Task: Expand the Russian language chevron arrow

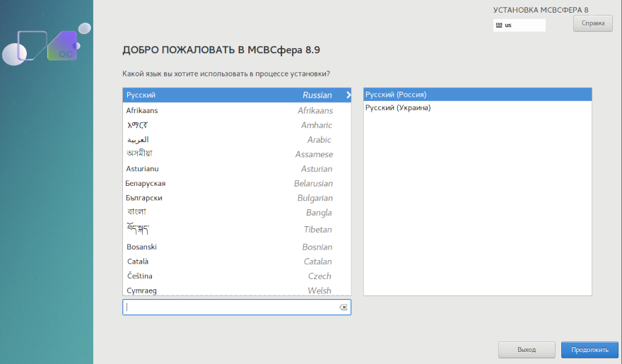Action: tap(348, 95)
